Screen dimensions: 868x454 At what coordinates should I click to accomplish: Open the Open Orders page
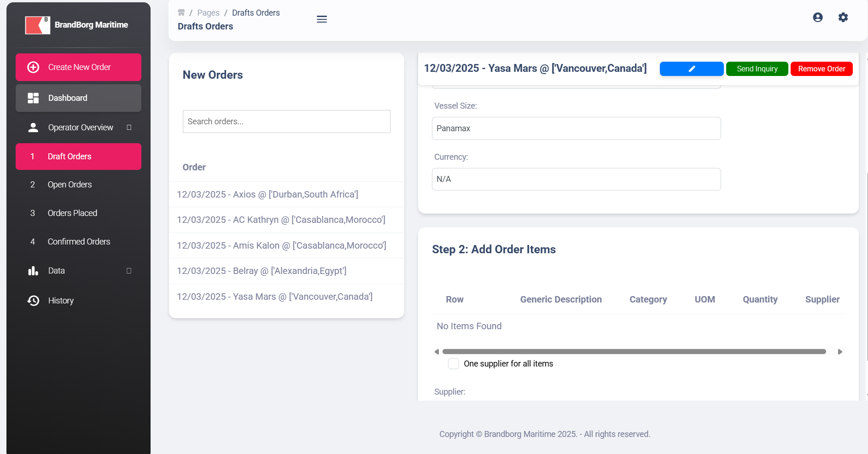coord(70,185)
